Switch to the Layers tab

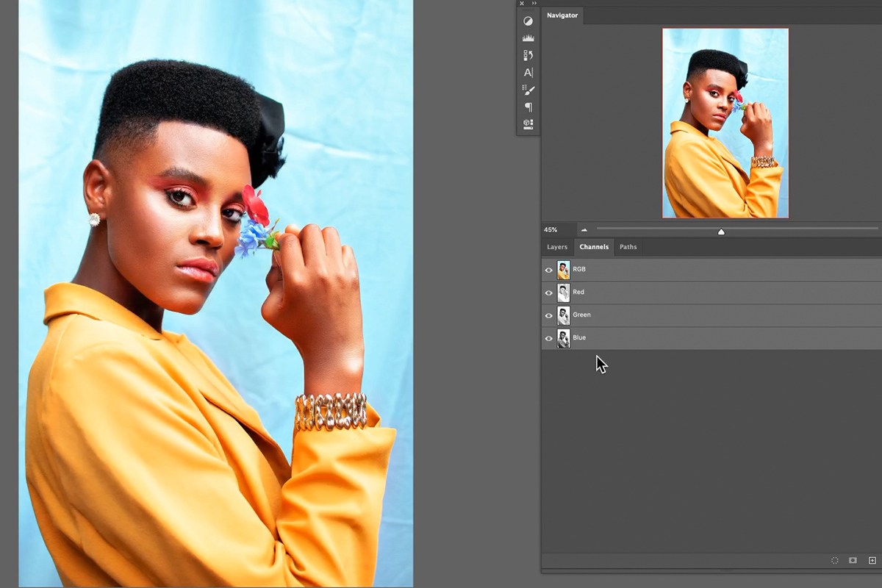[x=556, y=247]
